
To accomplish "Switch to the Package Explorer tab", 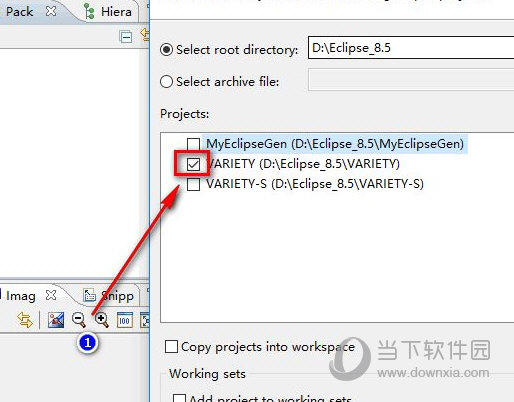I will point(19,12).
